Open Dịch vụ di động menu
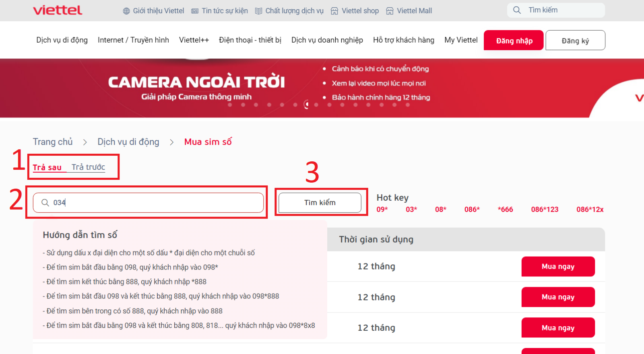The height and width of the screenshot is (354, 644). tap(62, 40)
